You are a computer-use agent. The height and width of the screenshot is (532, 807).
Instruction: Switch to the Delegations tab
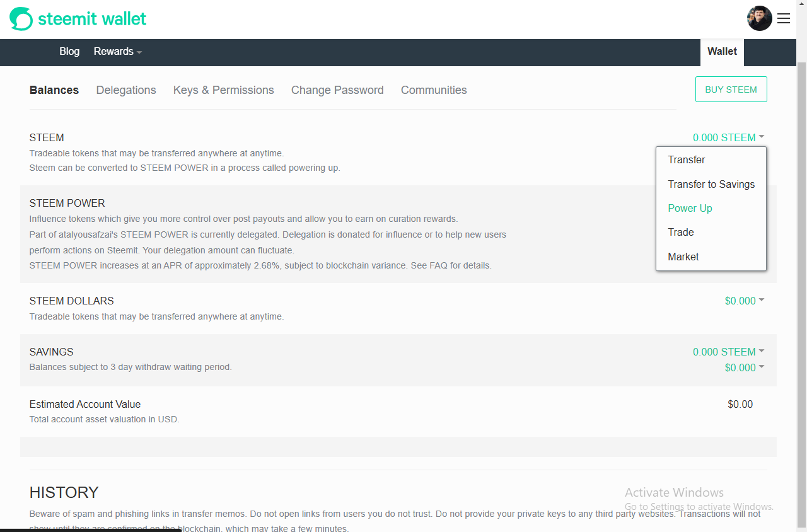pos(126,90)
